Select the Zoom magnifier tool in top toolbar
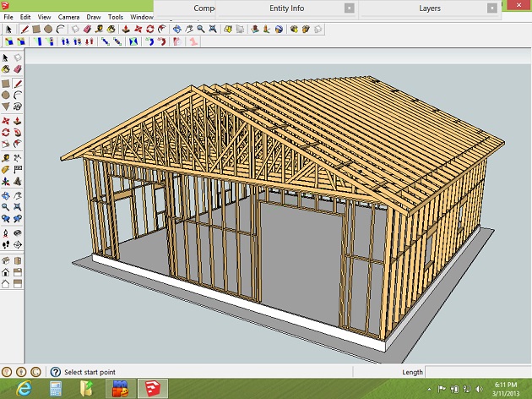 (202, 29)
